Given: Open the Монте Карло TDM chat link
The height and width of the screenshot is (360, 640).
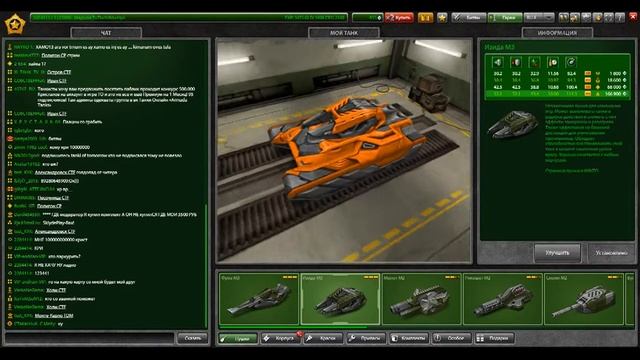Looking at the screenshot, I should [54, 316].
